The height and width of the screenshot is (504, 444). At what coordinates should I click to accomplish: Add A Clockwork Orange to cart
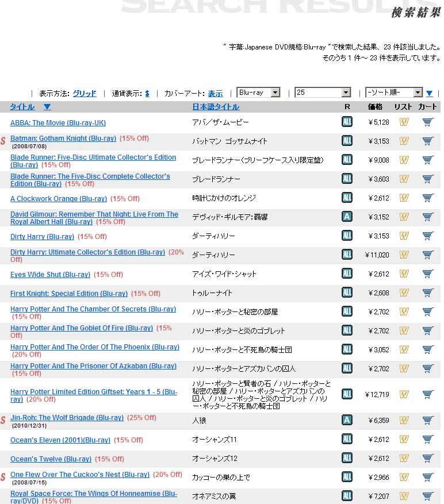point(428,198)
